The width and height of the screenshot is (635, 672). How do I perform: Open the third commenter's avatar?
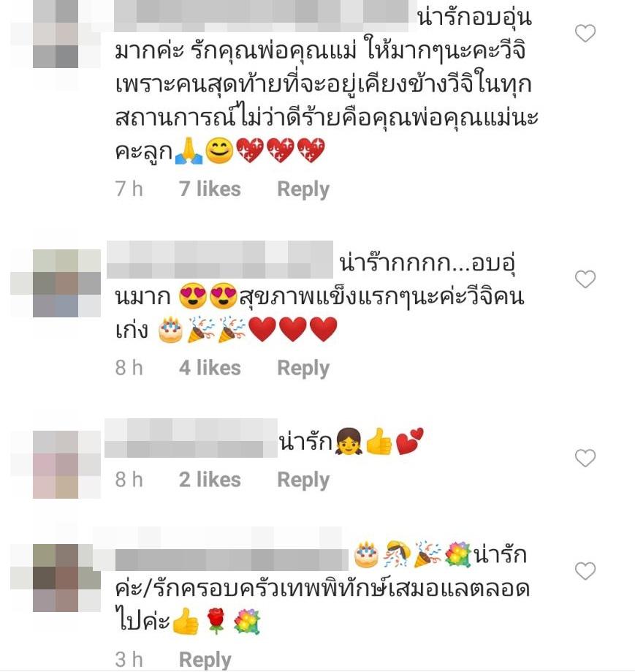point(56,464)
